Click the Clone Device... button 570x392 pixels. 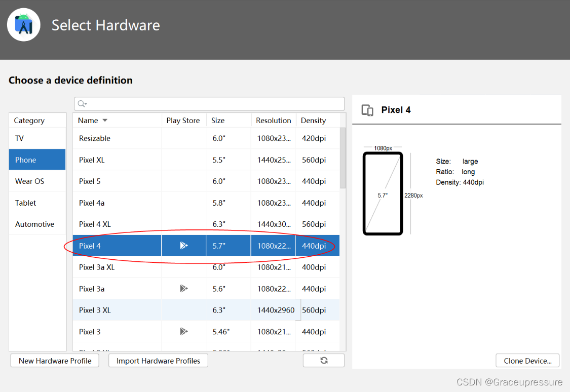(527, 361)
